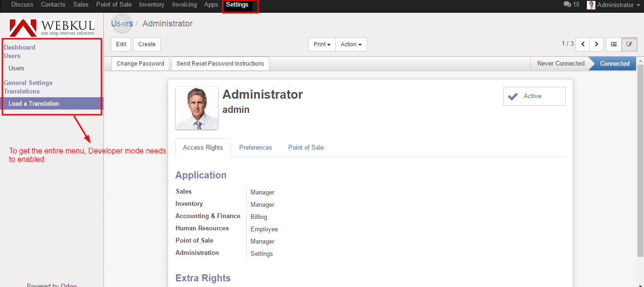Viewport: 644px width, 287px height.
Task: Select the Never Connected status stage
Action: click(560, 64)
